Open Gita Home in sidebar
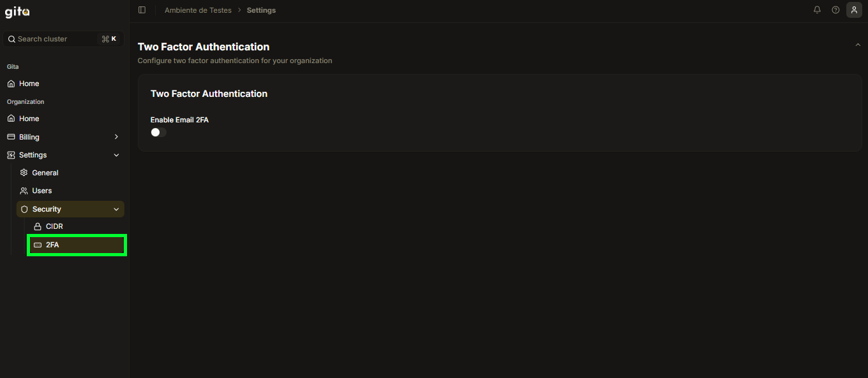Image resolution: width=868 pixels, height=378 pixels. (29, 84)
